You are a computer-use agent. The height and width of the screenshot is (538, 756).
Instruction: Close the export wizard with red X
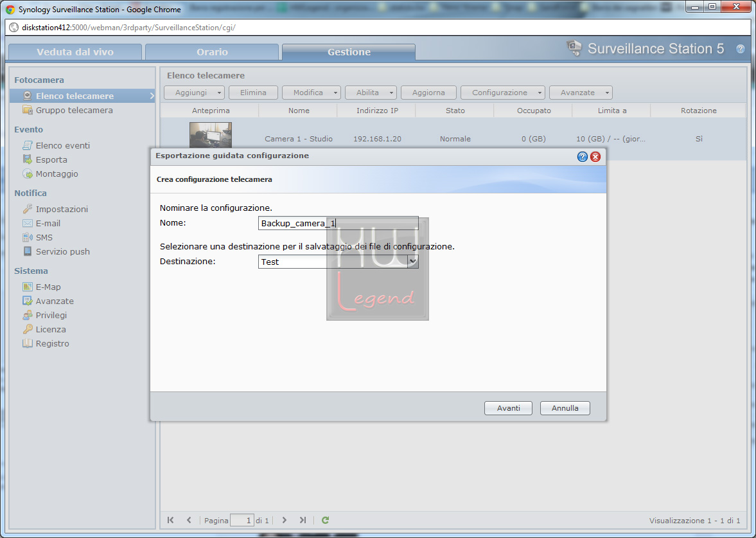[595, 156]
